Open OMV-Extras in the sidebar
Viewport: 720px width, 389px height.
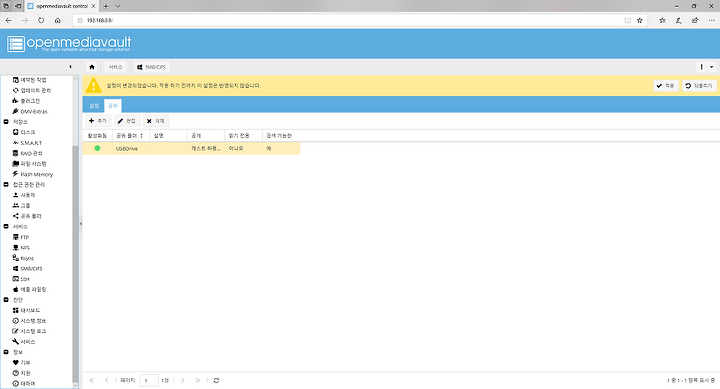click(30, 111)
